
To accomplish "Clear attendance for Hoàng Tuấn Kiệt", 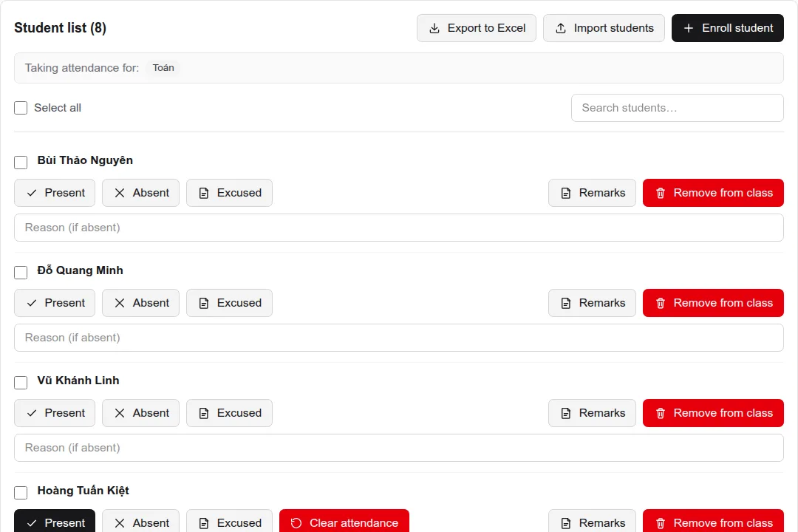I will [344, 521].
